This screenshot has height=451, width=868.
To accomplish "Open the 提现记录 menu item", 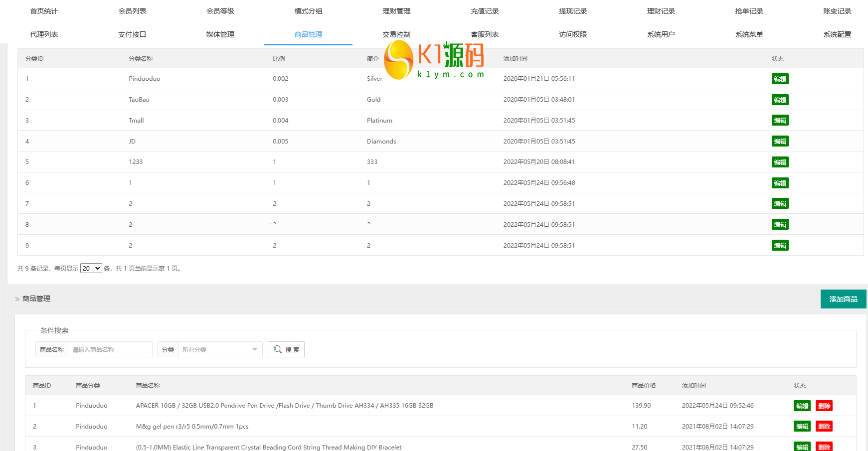I will pos(573,11).
